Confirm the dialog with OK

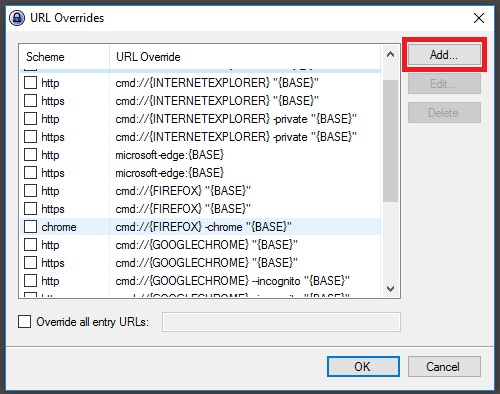pos(363,367)
